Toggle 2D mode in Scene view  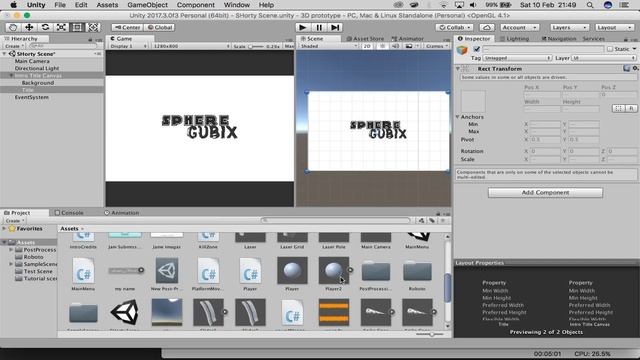367,46
